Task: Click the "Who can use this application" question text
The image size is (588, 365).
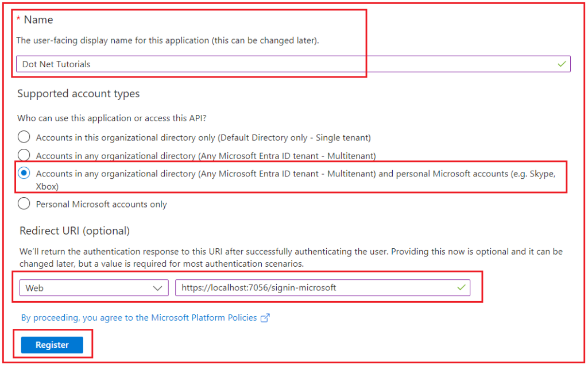Action: [112, 118]
